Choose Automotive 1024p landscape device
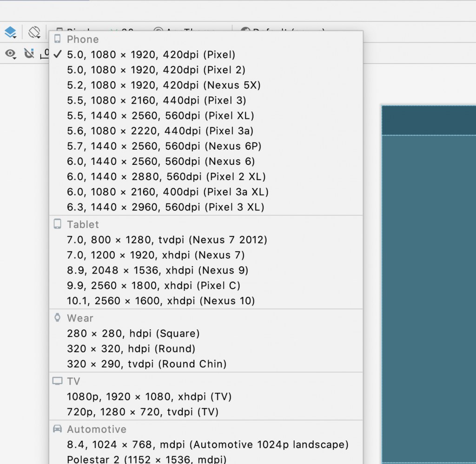Viewport: 476px width, 464px height. coord(206,444)
